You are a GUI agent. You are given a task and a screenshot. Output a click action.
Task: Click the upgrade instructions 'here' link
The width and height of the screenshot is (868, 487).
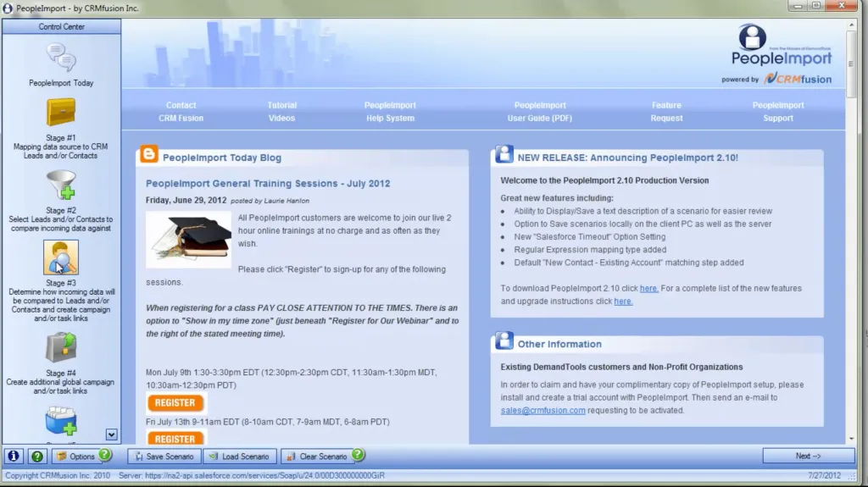pyautogui.click(x=623, y=301)
